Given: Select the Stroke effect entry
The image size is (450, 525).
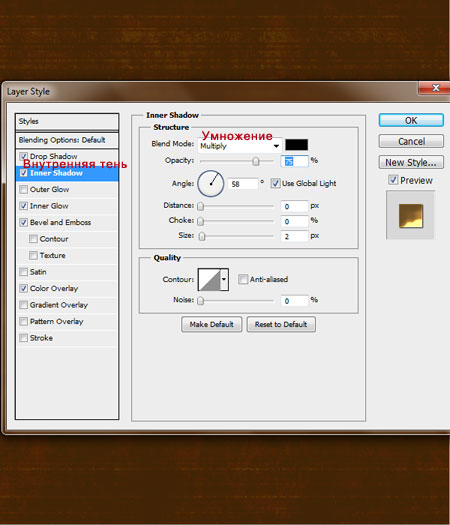Looking at the screenshot, I should tap(67, 338).
